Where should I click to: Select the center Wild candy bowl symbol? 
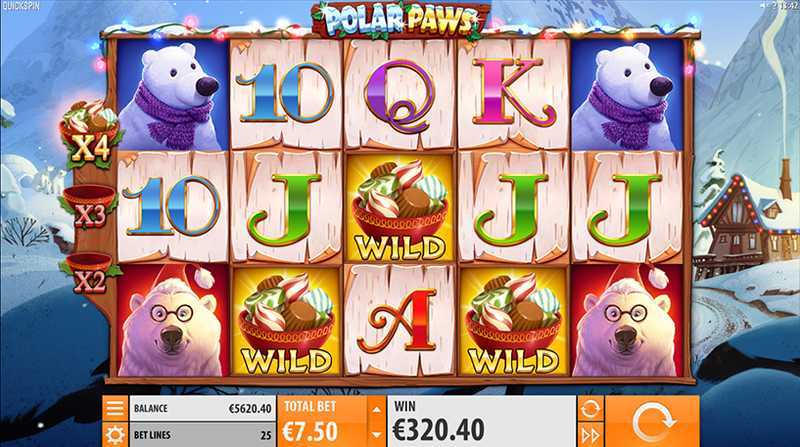400,208
